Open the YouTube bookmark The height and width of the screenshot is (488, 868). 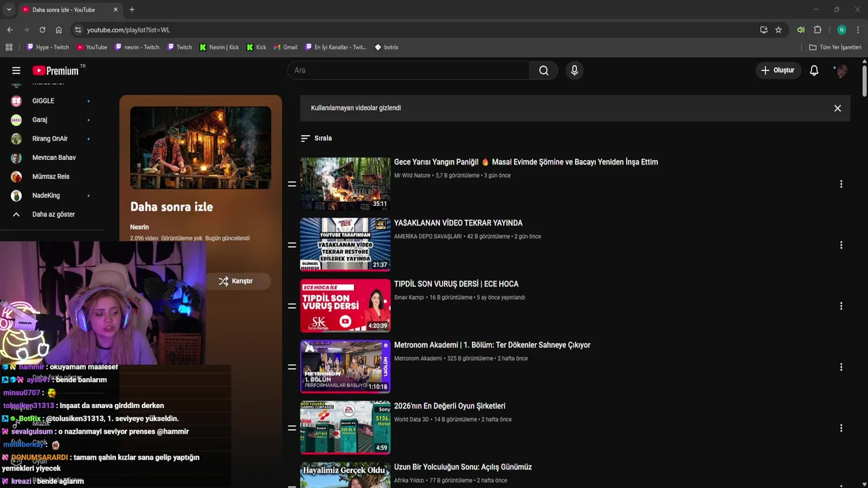(92, 47)
